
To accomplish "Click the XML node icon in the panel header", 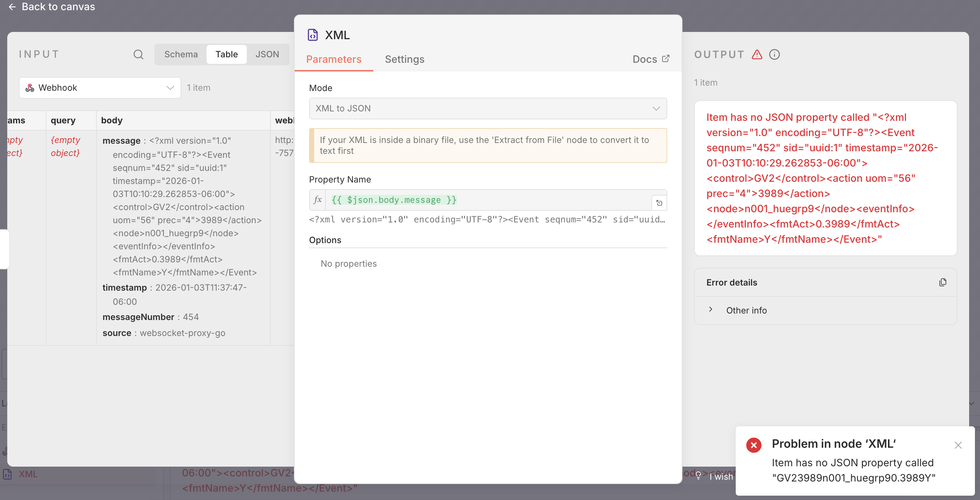I will coord(313,35).
